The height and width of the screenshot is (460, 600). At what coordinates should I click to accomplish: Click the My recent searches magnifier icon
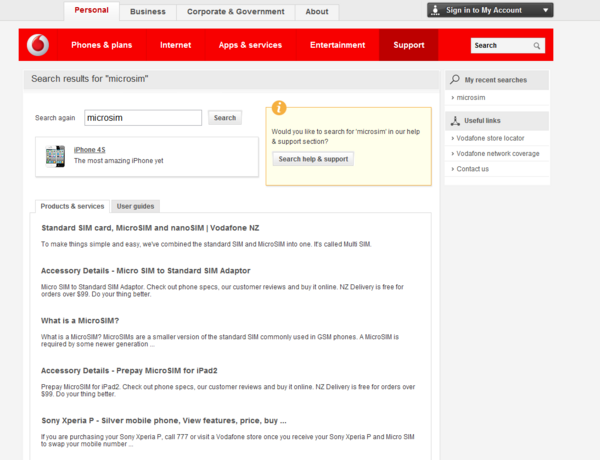click(x=455, y=79)
